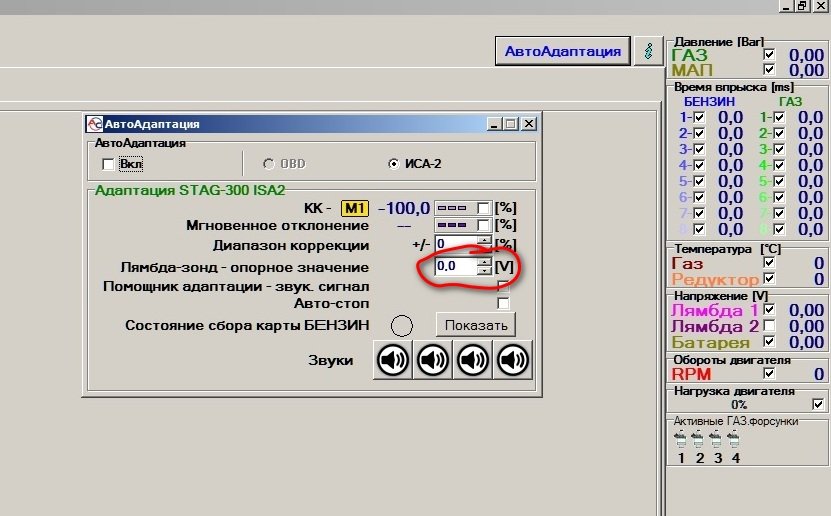Image resolution: width=831 pixels, height=516 pixels.
Task: Click gas injector icon number 1
Action: tap(680, 439)
